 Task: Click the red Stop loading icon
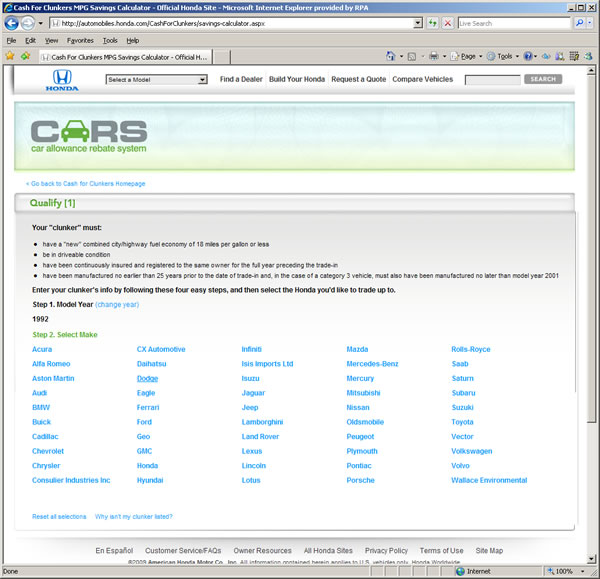[447, 22]
